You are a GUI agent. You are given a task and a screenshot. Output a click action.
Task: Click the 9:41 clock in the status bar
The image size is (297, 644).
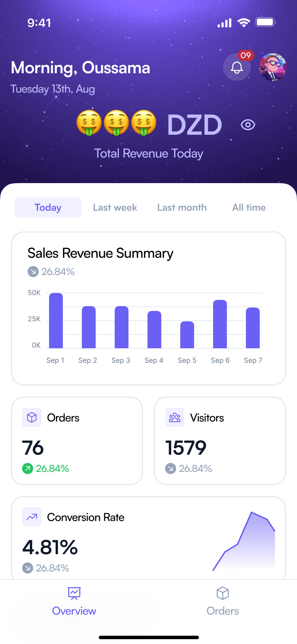39,23
